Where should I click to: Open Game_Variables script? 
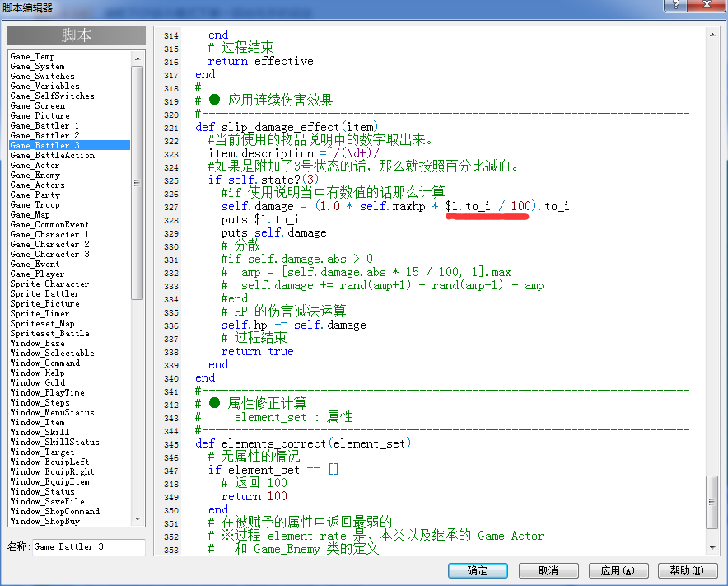(x=44, y=86)
